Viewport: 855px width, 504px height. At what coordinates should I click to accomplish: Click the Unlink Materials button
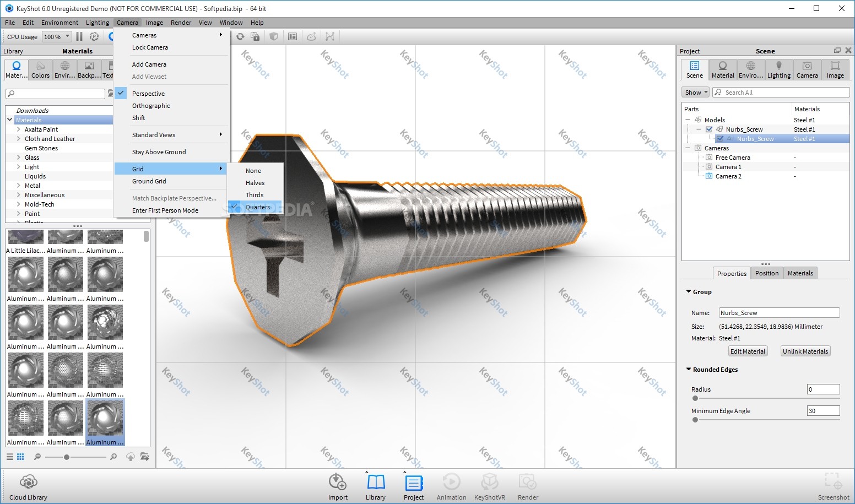pos(805,351)
